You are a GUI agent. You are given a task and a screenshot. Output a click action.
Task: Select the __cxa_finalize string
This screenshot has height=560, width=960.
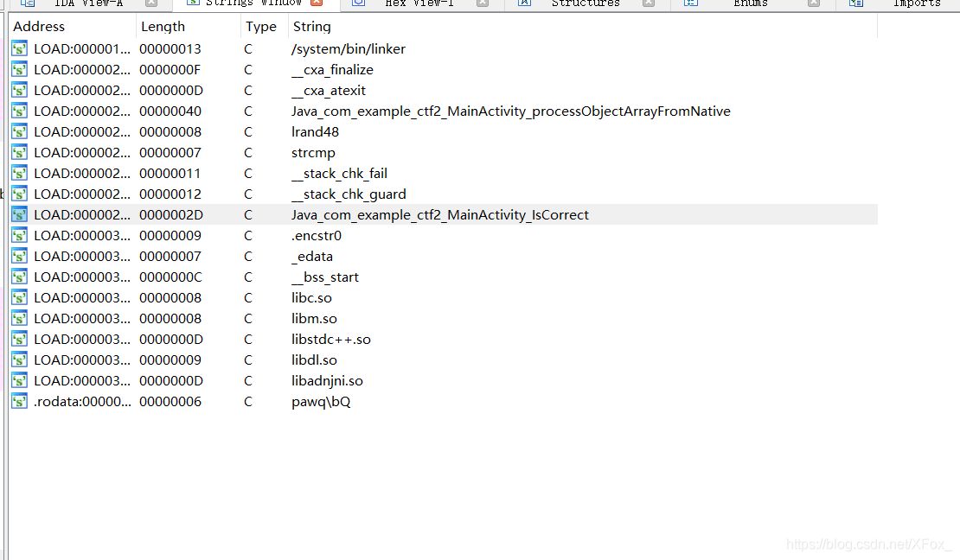332,70
